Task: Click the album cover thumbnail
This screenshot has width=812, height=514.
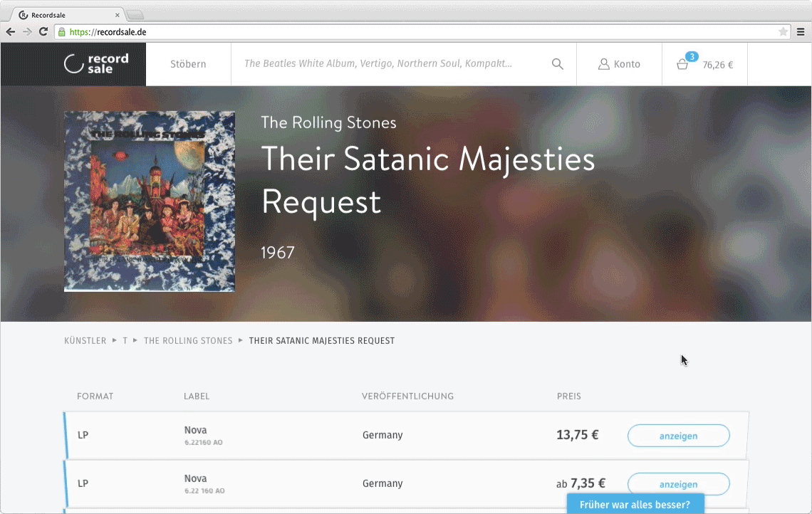Action: 150,201
